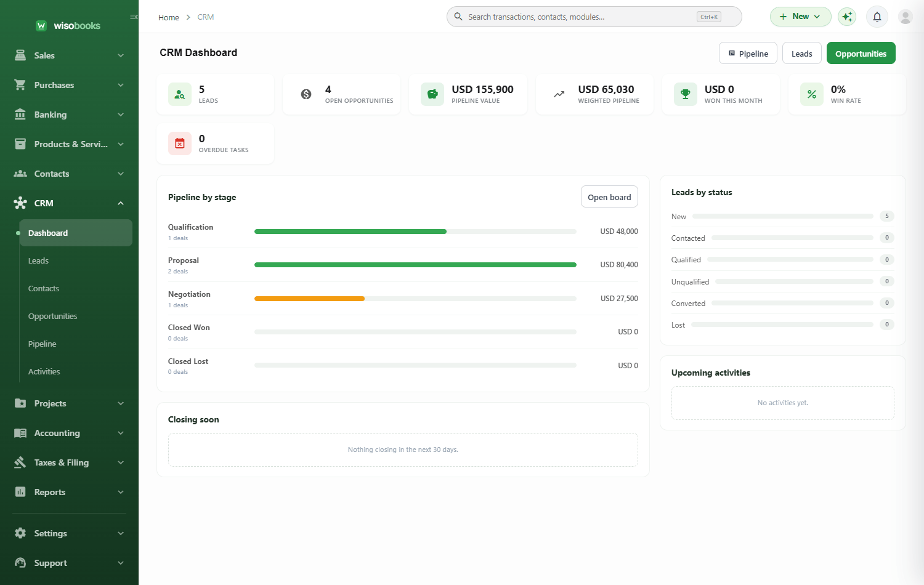The image size is (924, 585).
Task: Click the New leads count badge
Action: (x=887, y=216)
